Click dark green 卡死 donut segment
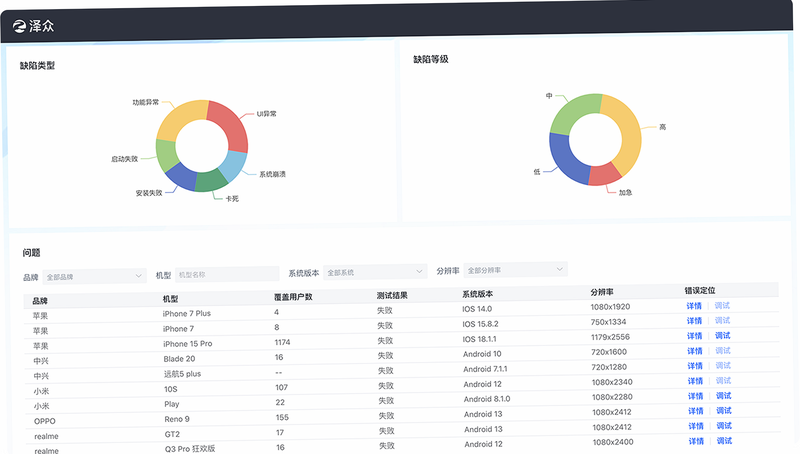This screenshot has height=454, width=800. [x=211, y=181]
